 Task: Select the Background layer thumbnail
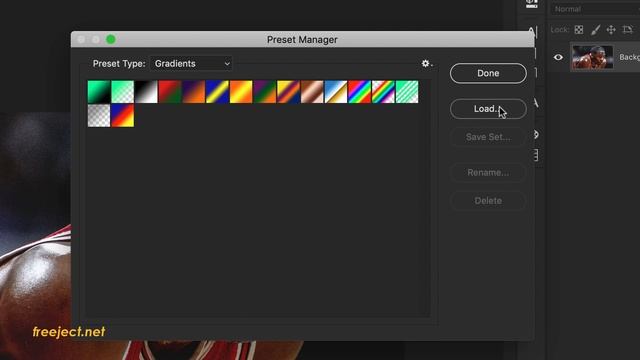pyautogui.click(x=592, y=57)
